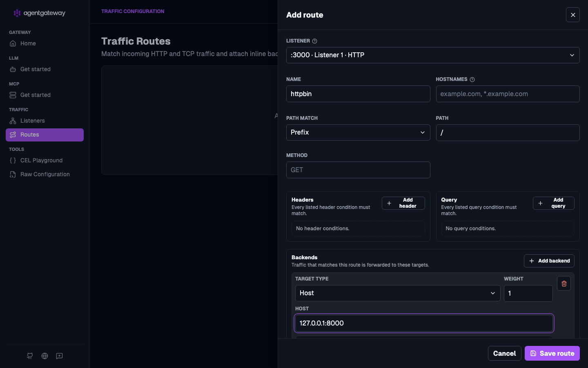
Task: Select Routes in the sidebar
Action: [x=45, y=135]
